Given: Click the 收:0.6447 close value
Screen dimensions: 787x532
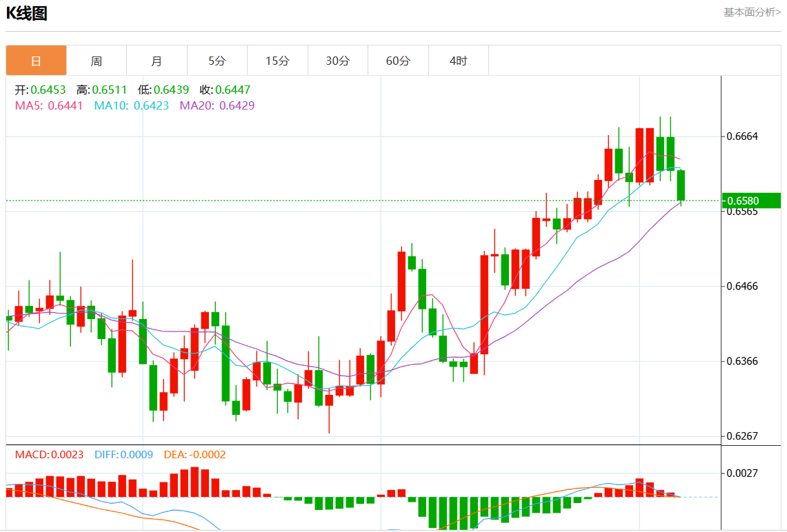Looking at the screenshot, I should click(x=225, y=90).
